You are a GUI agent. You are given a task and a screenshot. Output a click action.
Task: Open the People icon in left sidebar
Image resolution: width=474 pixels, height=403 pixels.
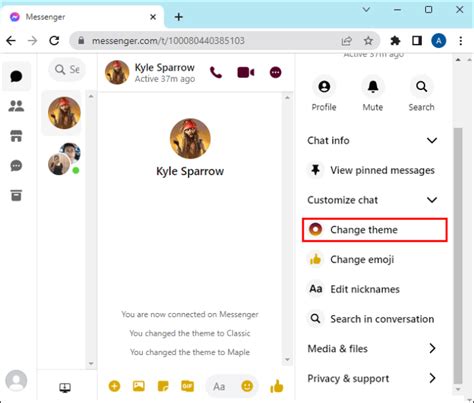(x=16, y=106)
